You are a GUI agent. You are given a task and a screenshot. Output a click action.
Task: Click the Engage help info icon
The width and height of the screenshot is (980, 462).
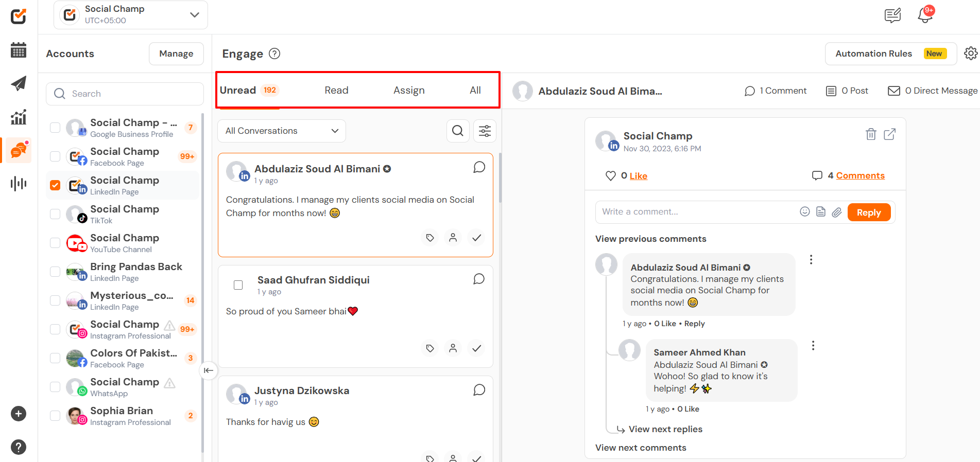click(275, 54)
